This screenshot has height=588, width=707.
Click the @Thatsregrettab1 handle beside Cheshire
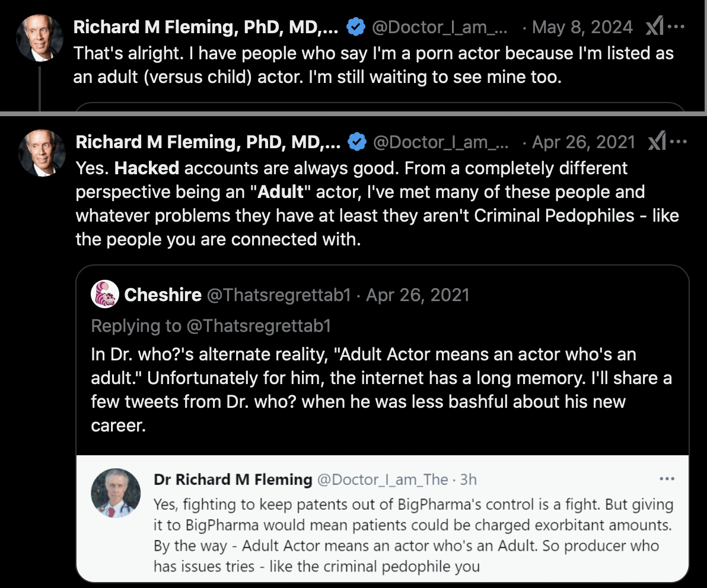[278, 295]
